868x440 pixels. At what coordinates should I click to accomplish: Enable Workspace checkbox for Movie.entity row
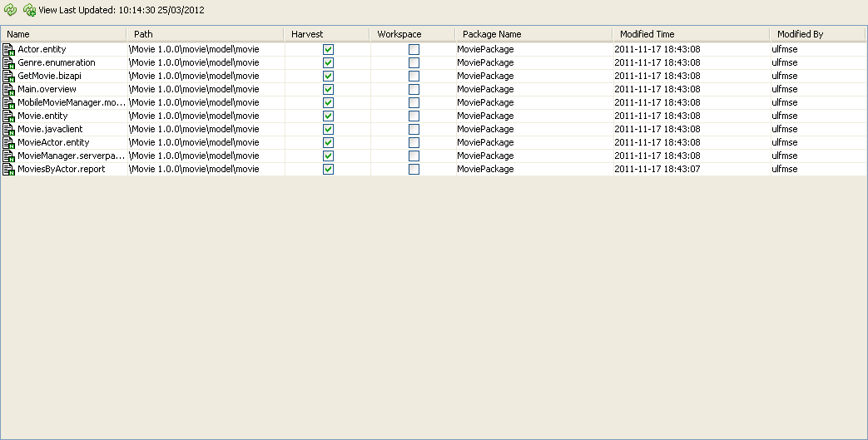[x=414, y=116]
